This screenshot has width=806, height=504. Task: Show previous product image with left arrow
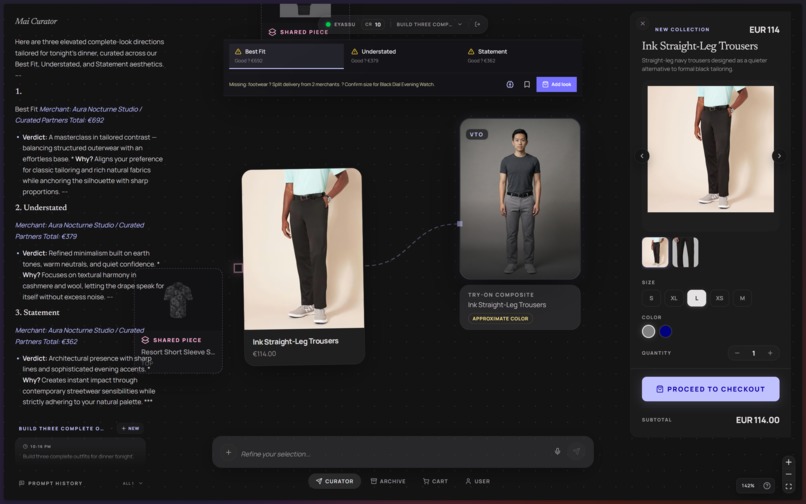pos(642,156)
